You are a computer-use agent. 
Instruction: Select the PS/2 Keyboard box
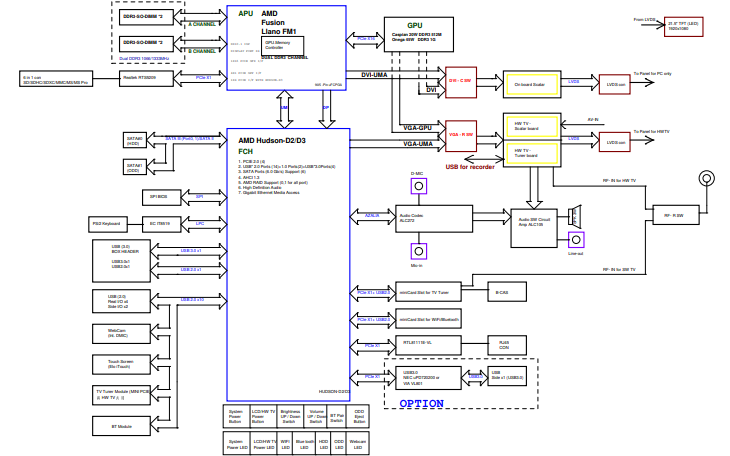point(108,225)
